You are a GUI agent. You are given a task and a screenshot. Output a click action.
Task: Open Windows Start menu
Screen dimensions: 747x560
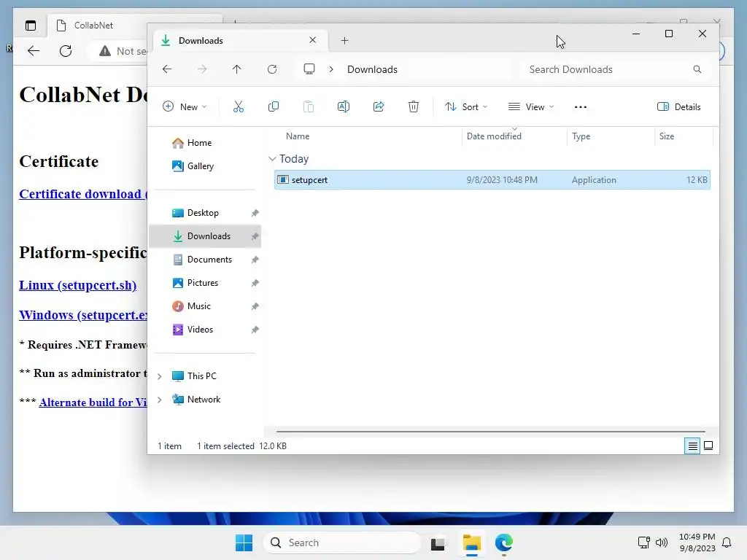pyautogui.click(x=244, y=542)
